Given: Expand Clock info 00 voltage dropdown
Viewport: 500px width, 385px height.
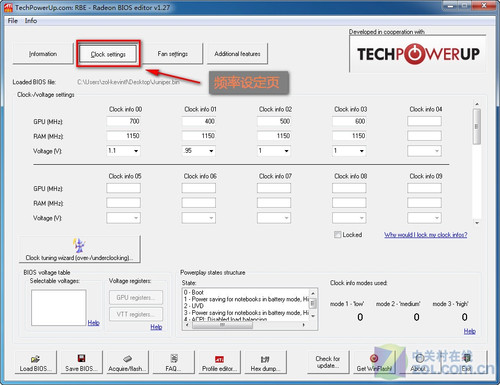Looking at the screenshot, I should (136, 151).
